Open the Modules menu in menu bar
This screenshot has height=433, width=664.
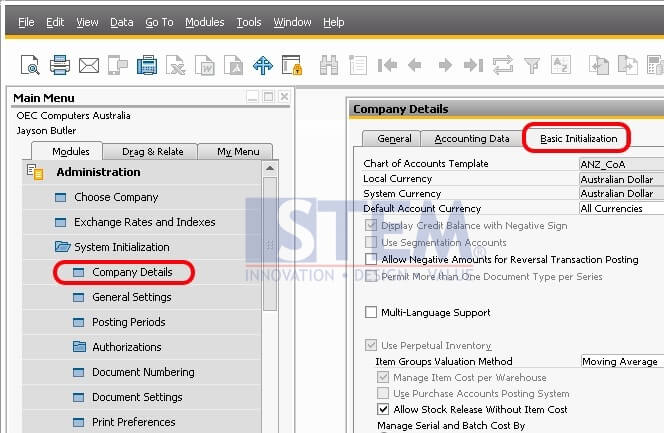pos(205,22)
